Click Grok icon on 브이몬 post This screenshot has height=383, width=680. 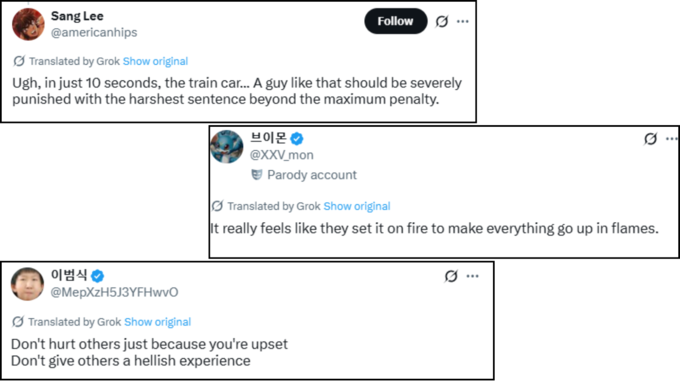[x=650, y=139]
